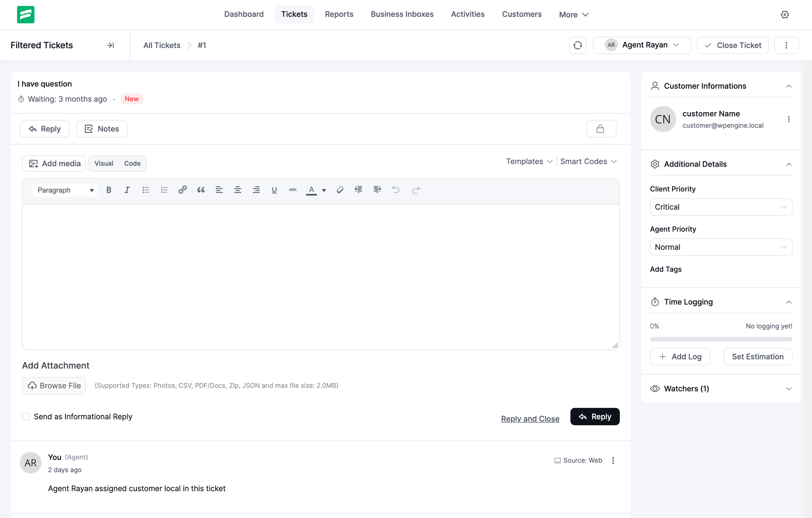Open the settings gear in the top bar
Viewport: 812px width, 518px height.
(784, 14)
